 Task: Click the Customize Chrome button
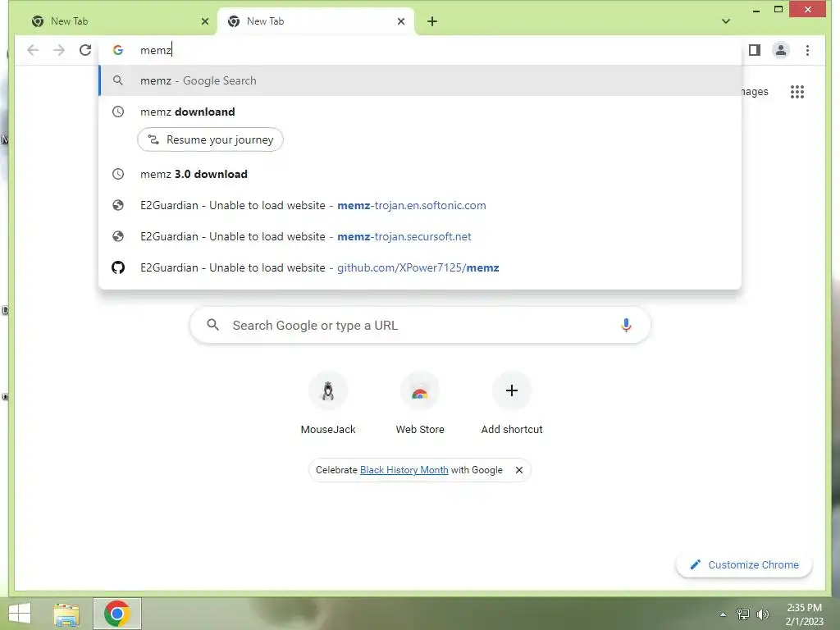[x=744, y=564]
